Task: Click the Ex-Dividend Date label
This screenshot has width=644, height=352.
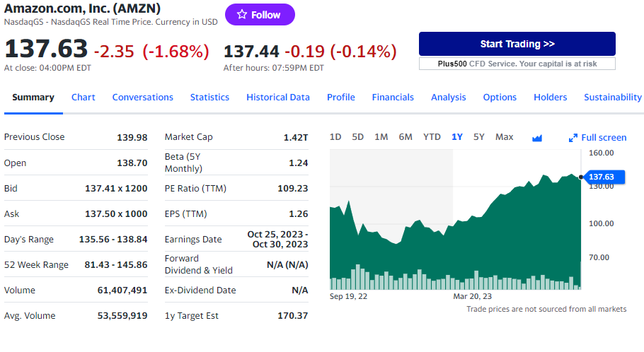Action: [200, 290]
